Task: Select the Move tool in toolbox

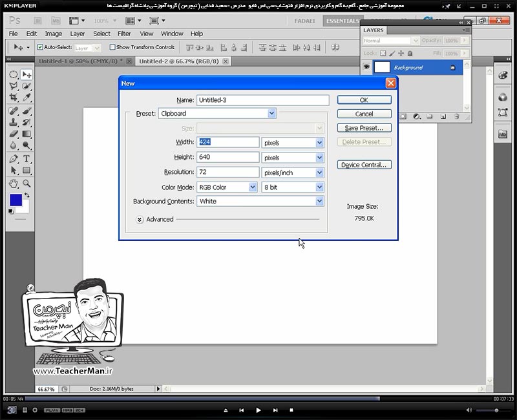Action: (26, 74)
